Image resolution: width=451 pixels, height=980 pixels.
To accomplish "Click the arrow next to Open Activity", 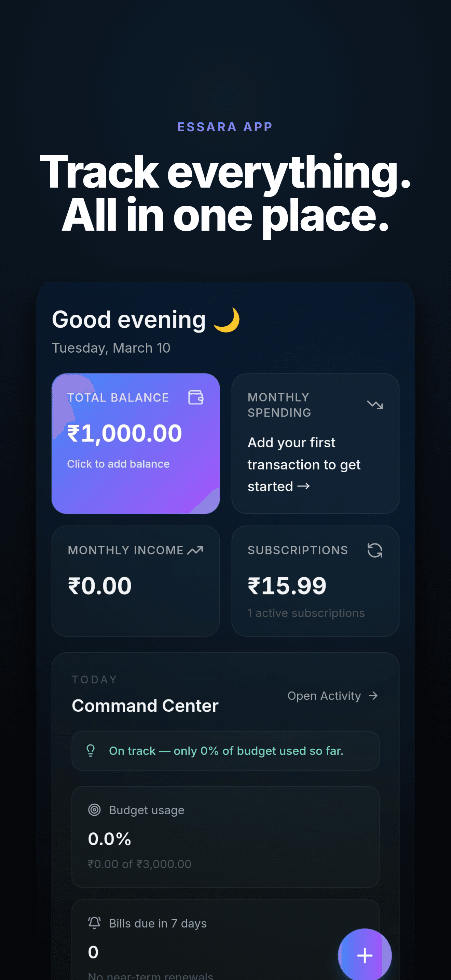I will 373,696.
